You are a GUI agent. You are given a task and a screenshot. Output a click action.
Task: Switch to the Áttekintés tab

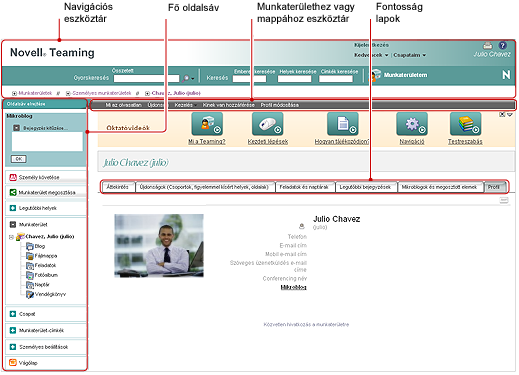[118, 187]
